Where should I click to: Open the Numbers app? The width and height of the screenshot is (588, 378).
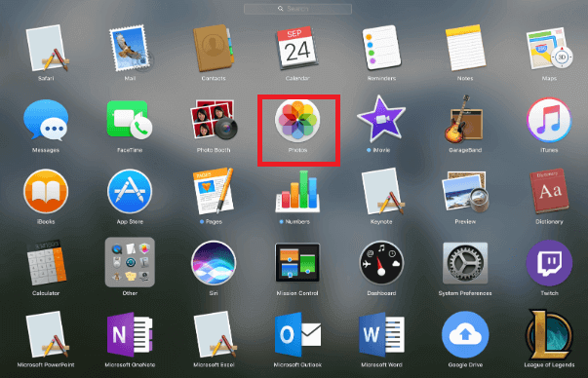tap(297, 191)
